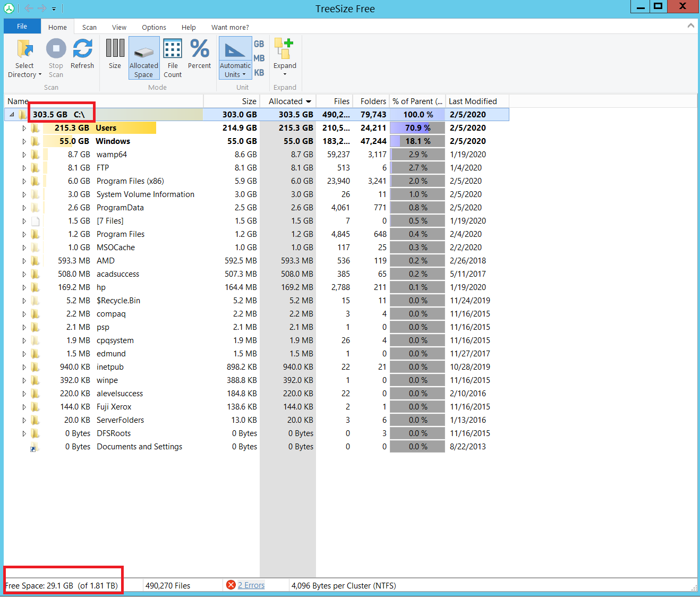This screenshot has height=597, width=700.
Task: Expand the [7 Files] entry
Action: click(24, 221)
